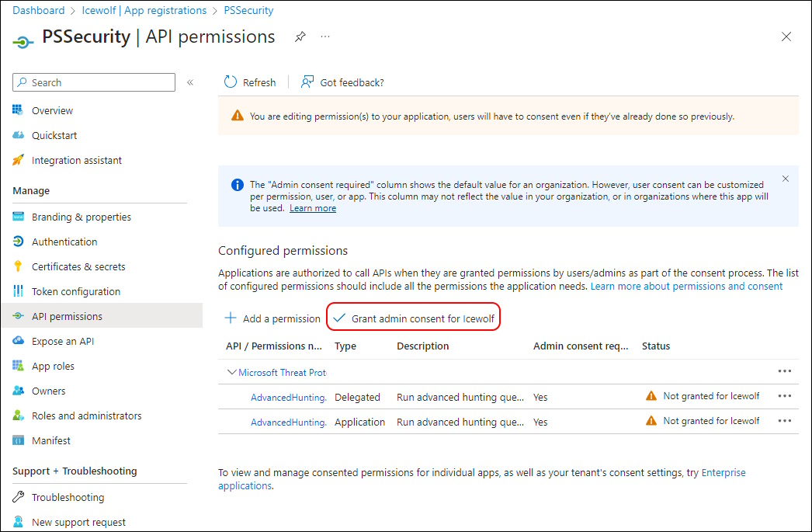Click the plus icon for Add a permission
Screen dimensions: 812x532
pyautogui.click(x=231, y=318)
